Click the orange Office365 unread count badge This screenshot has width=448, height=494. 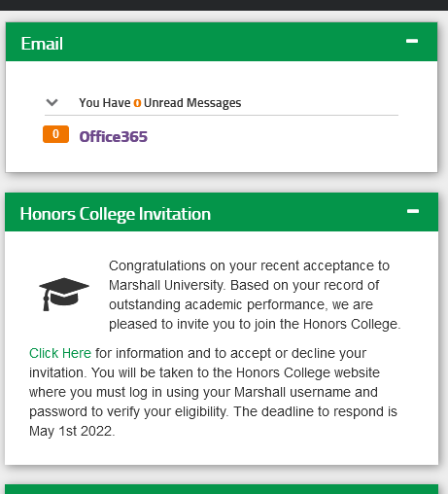pyautogui.click(x=55, y=134)
